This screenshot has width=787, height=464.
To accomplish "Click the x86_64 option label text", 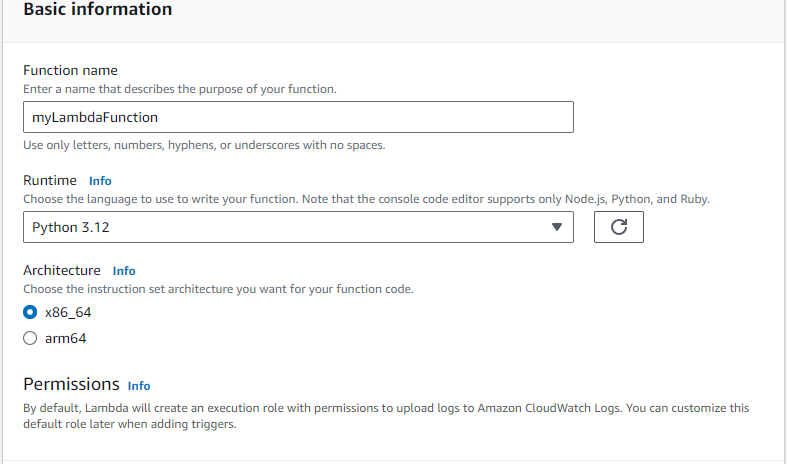I will (x=68, y=312).
